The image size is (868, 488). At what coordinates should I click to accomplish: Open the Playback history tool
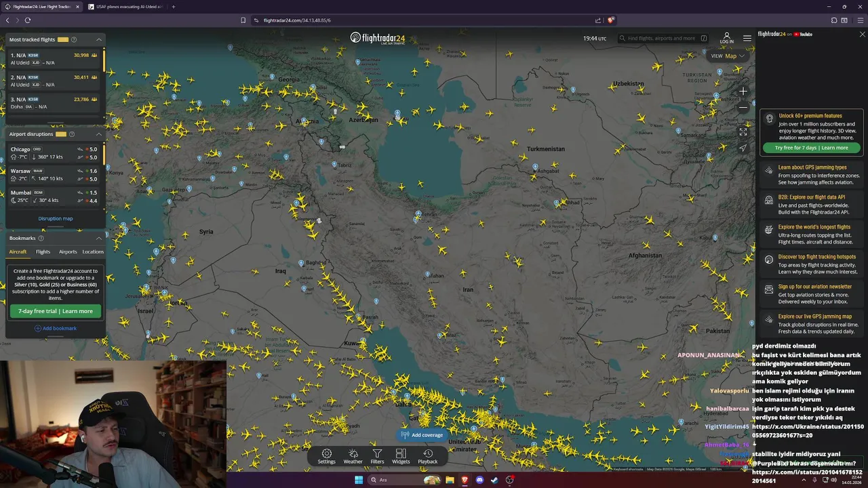[427, 456]
